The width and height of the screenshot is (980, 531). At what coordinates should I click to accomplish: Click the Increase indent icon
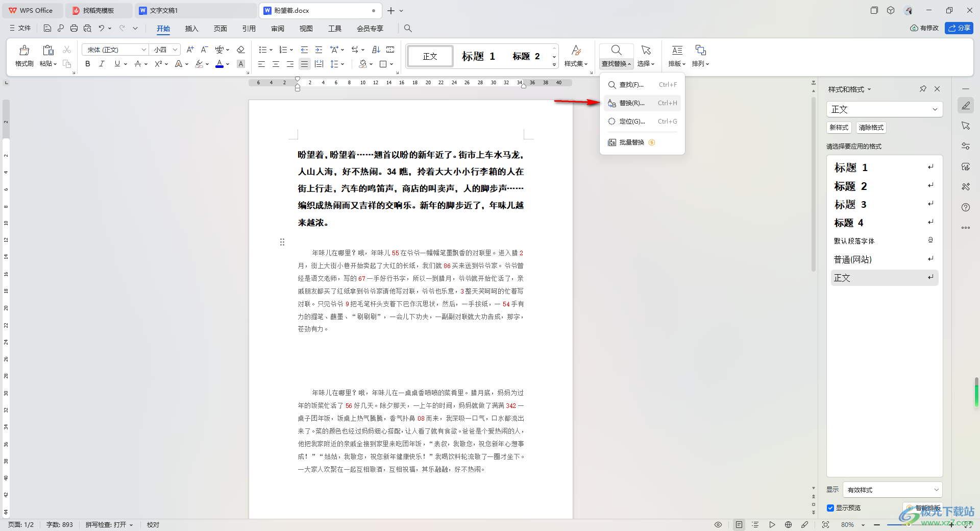(318, 50)
